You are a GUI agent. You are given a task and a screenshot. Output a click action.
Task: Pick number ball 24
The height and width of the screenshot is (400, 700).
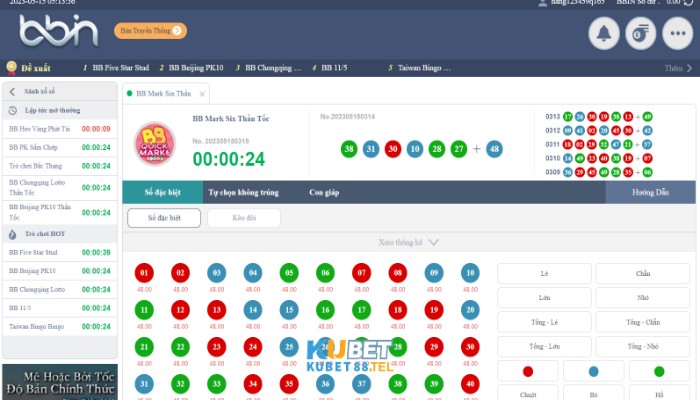point(253,347)
